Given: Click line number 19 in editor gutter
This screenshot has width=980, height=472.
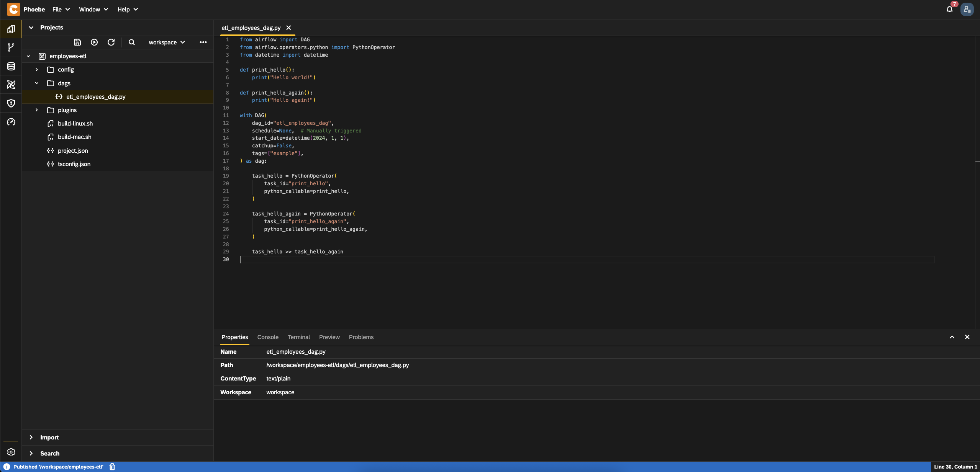Looking at the screenshot, I should [x=226, y=176].
